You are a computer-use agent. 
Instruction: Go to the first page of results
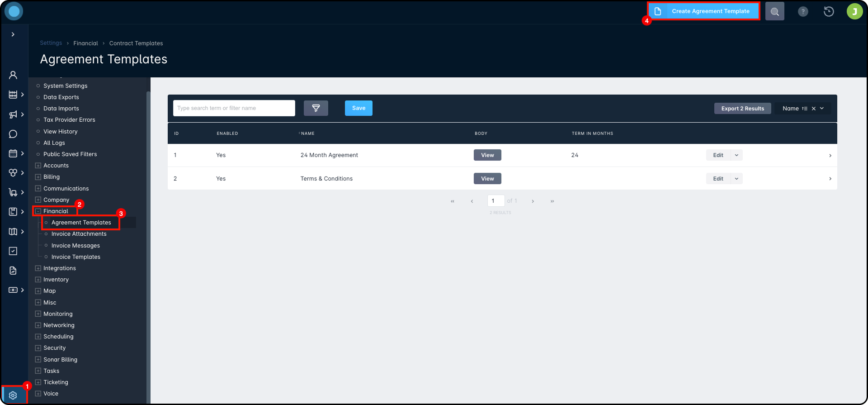pos(453,201)
